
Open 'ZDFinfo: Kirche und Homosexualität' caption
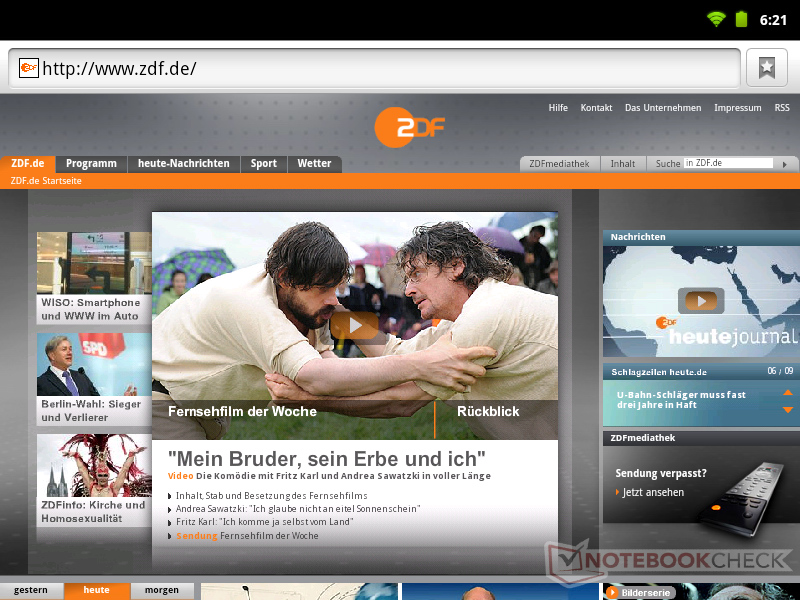93,512
